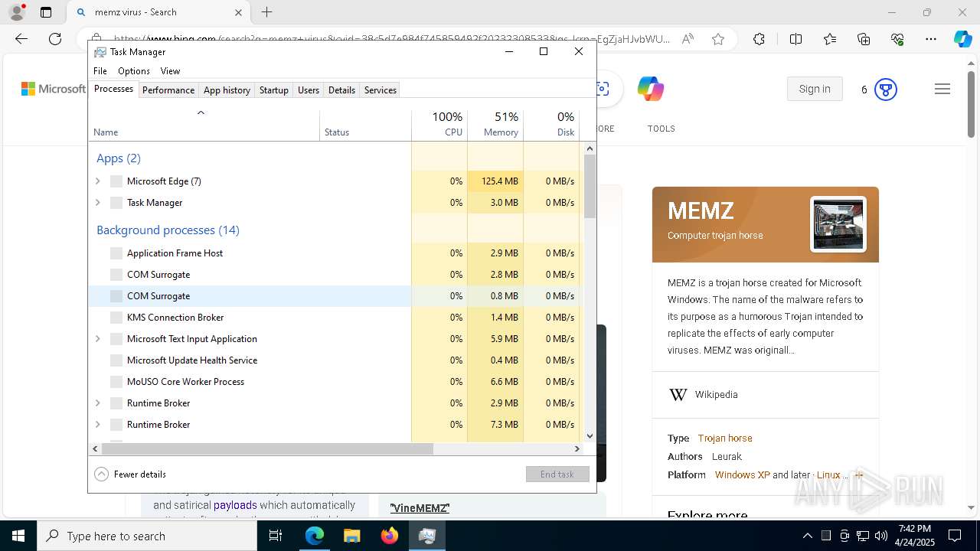Click the Sign in button on Bing

[815, 89]
